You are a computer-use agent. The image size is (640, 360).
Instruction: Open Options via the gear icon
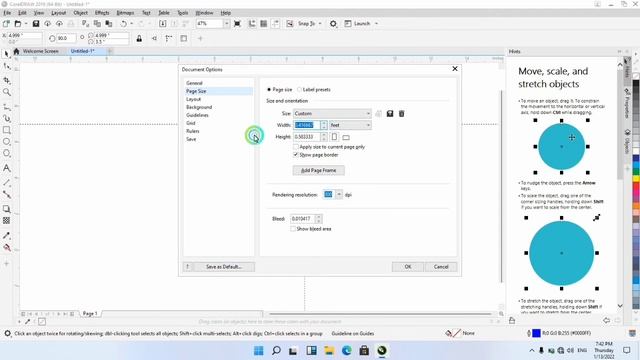333,24
